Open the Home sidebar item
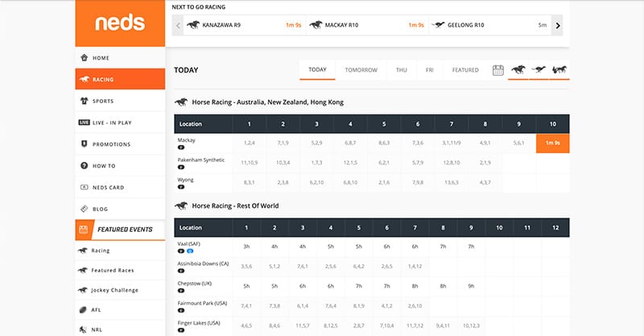 (120, 57)
